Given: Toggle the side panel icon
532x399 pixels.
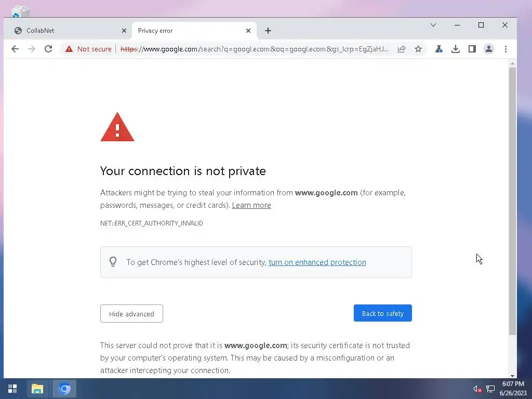Looking at the screenshot, I should pyautogui.click(x=472, y=49).
